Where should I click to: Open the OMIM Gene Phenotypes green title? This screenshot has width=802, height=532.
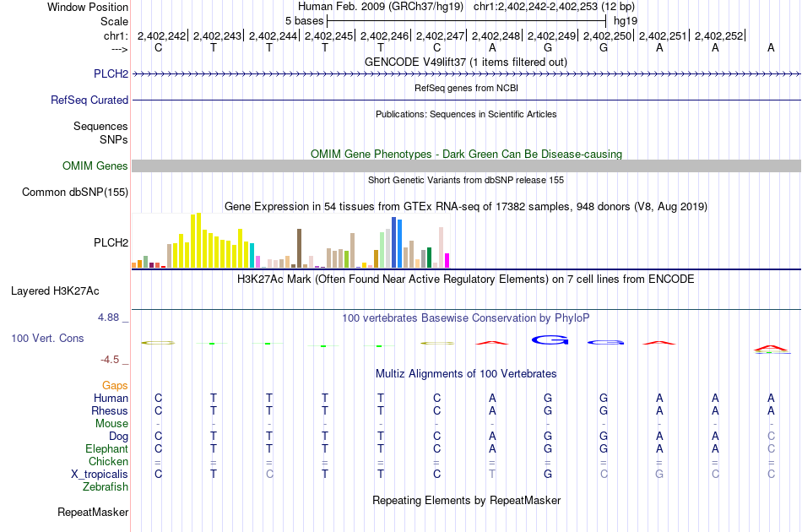click(466, 154)
